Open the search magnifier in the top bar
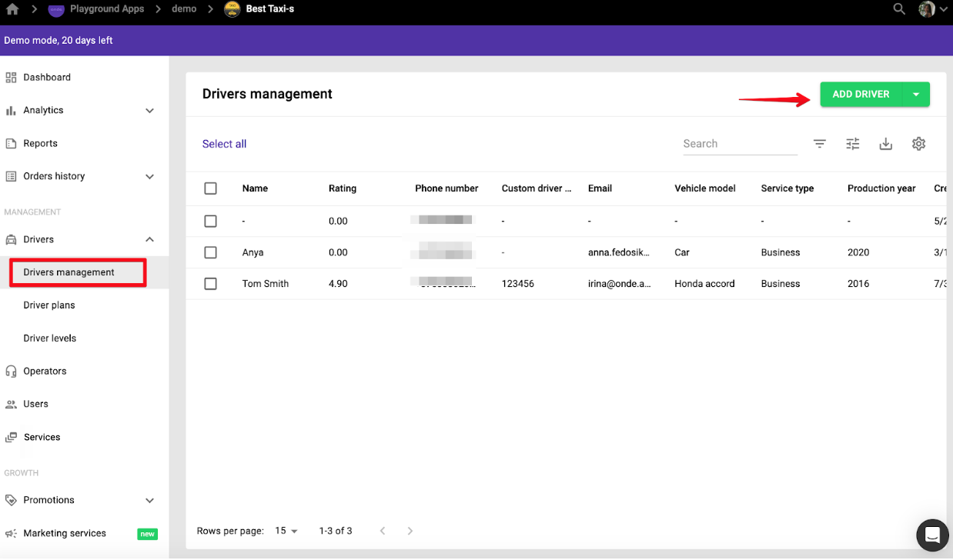This screenshot has width=953, height=560. point(899,9)
